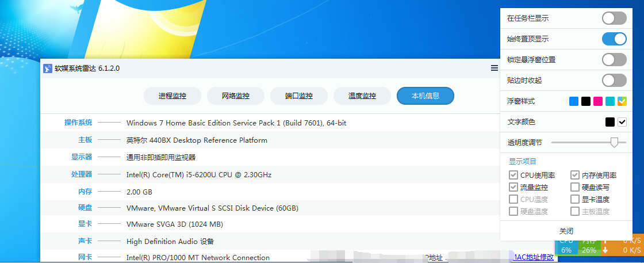The width and height of the screenshot is (644, 263).
Task: Switch to 端口监控 tab
Action: [299, 96]
